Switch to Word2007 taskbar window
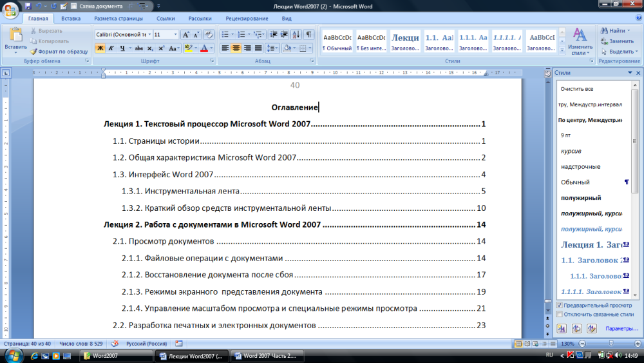This screenshot has width=644, height=363. click(115, 356)
